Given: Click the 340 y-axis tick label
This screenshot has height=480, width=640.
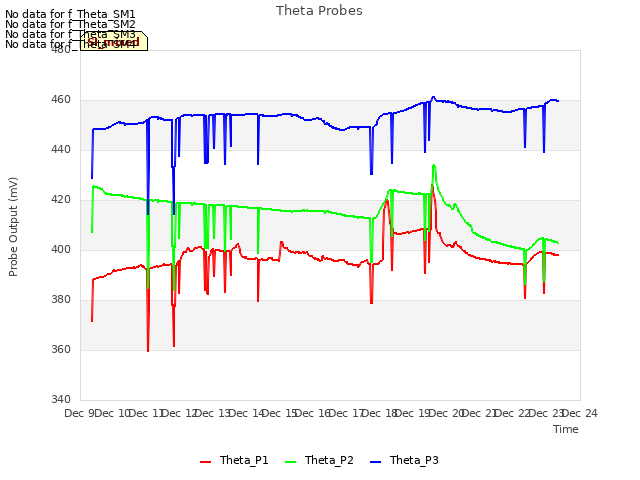Looking at the screenshot, I should 61,399.
